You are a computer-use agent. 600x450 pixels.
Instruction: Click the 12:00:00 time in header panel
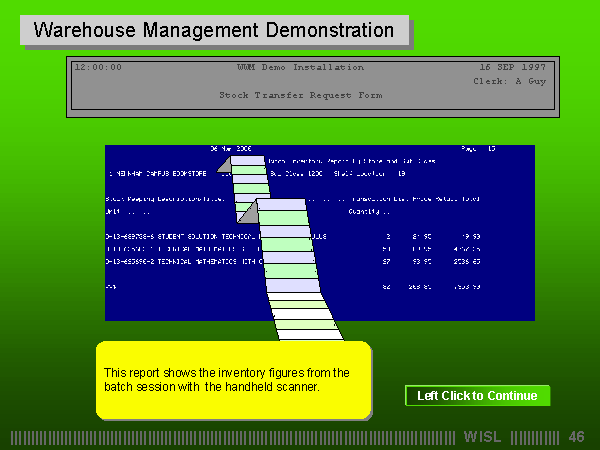pyautogui.click(x=98, y=67)
